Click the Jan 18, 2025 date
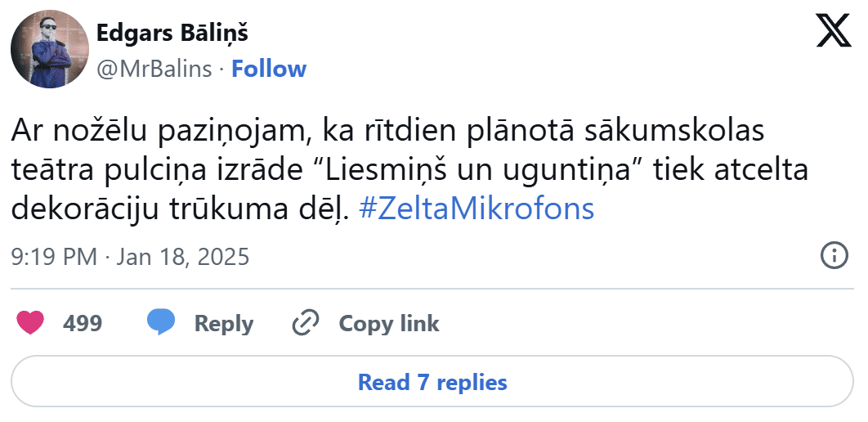This screenshot has height=422, width=868. (x=183, y=257)
